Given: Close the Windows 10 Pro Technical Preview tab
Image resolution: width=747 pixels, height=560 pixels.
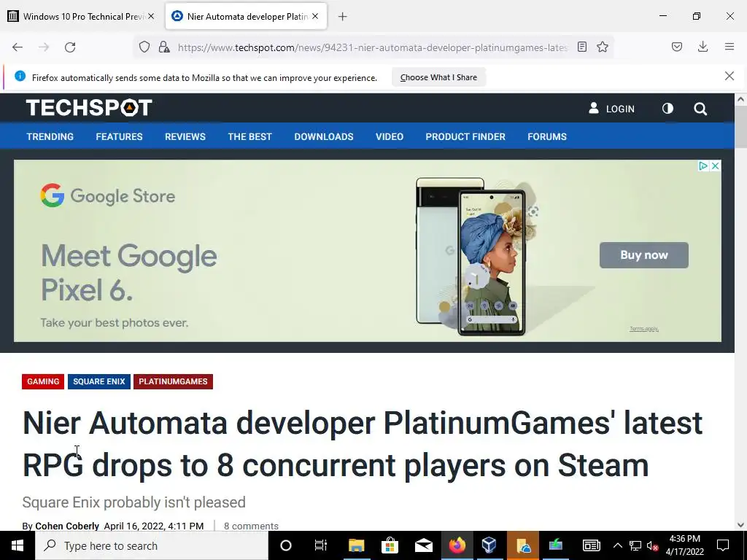Looking at the screenshot, I should coord(151,16).
